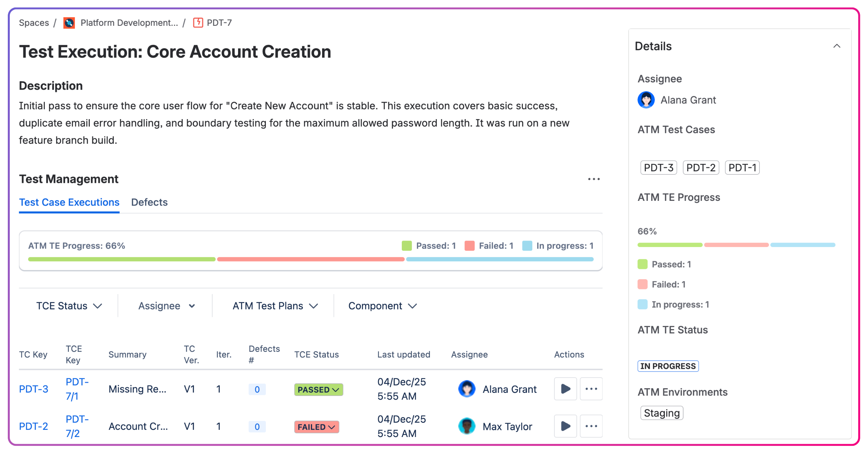Click the red failed progress bar segment
The image size is (868, 456).
(x=311, y=259)
